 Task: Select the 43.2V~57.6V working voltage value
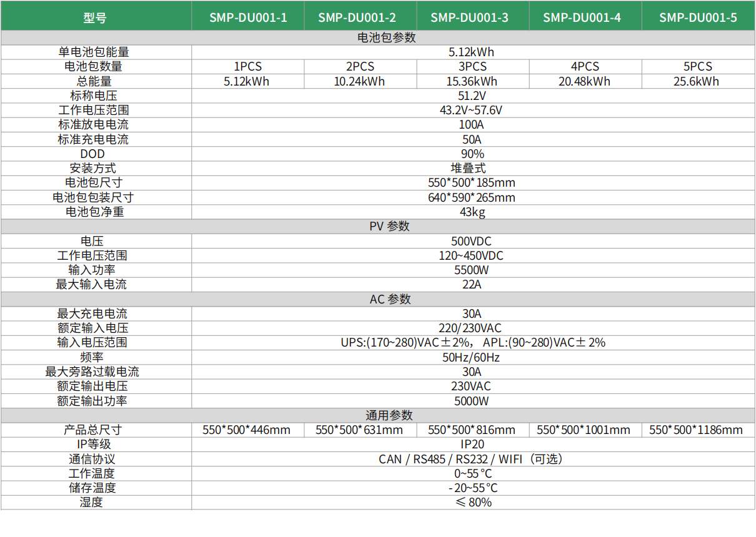click(x=471, y=110)
